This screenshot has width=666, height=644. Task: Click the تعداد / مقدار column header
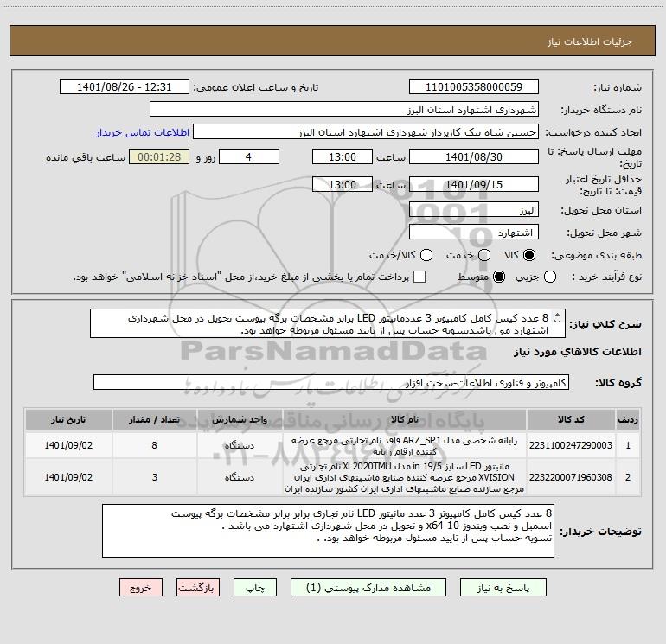[155, 419]
